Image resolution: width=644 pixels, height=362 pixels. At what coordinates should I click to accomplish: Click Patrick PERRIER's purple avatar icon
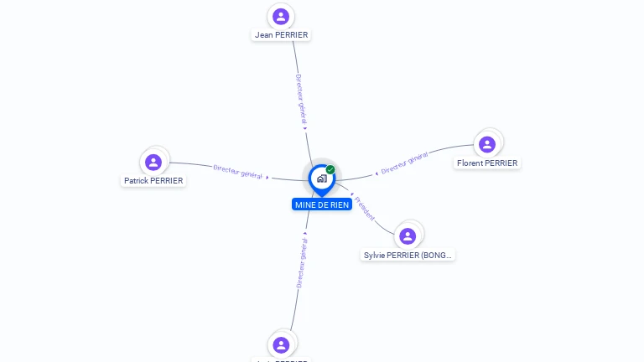tap(153, 162)
